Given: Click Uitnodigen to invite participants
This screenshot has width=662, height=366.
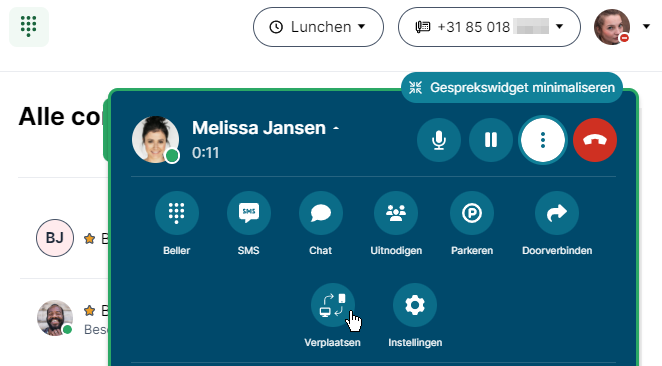Looking at the screenshot, I should [x=396, y=213].
